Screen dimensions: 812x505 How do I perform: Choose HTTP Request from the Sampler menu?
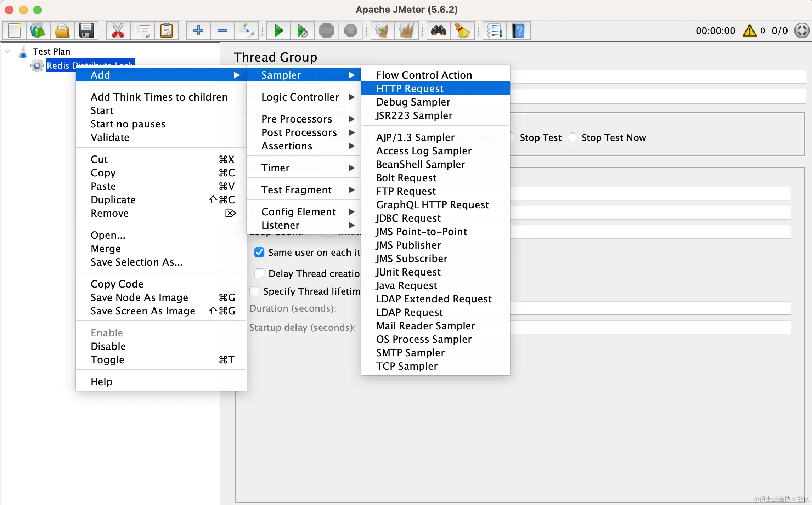[x=410, y=89]
